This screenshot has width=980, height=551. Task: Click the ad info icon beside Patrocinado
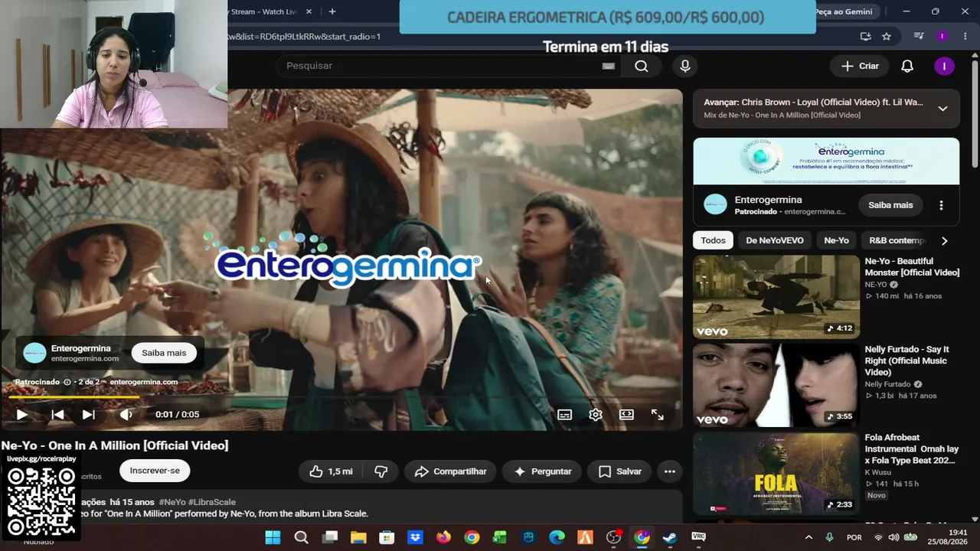click(67, 382)
